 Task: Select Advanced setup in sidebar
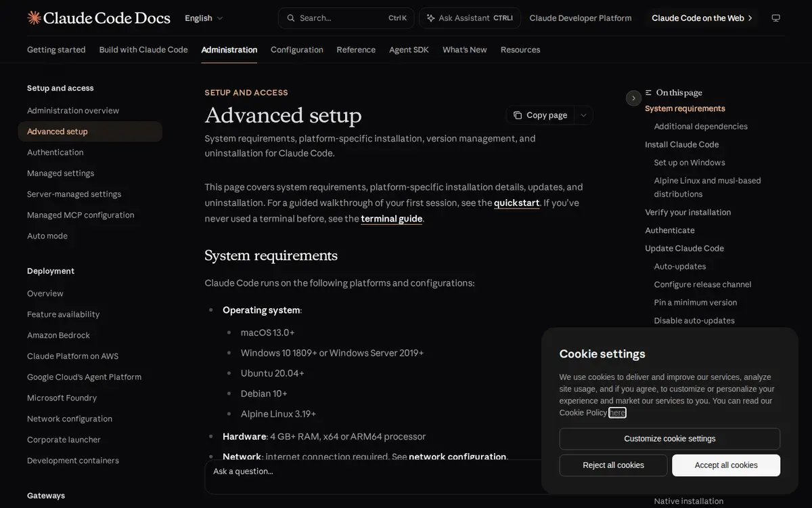90,131
